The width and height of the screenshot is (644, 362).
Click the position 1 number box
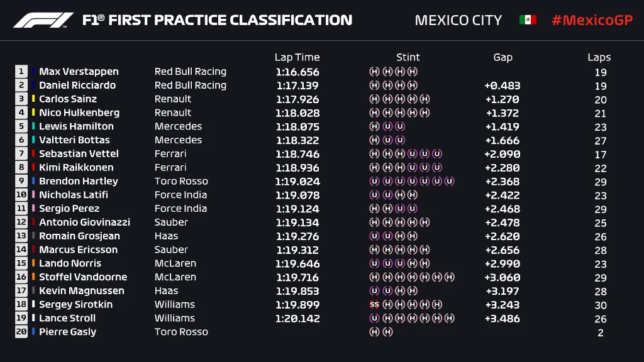point(22,72)
